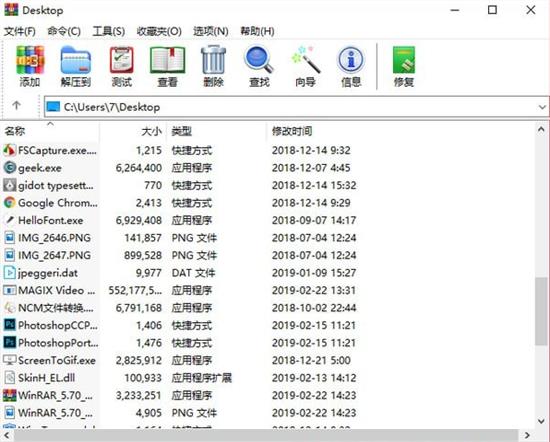The width and height of the screenshot is (550, 442).
Task: Open the 命令(C) menu
Action: 64,31
